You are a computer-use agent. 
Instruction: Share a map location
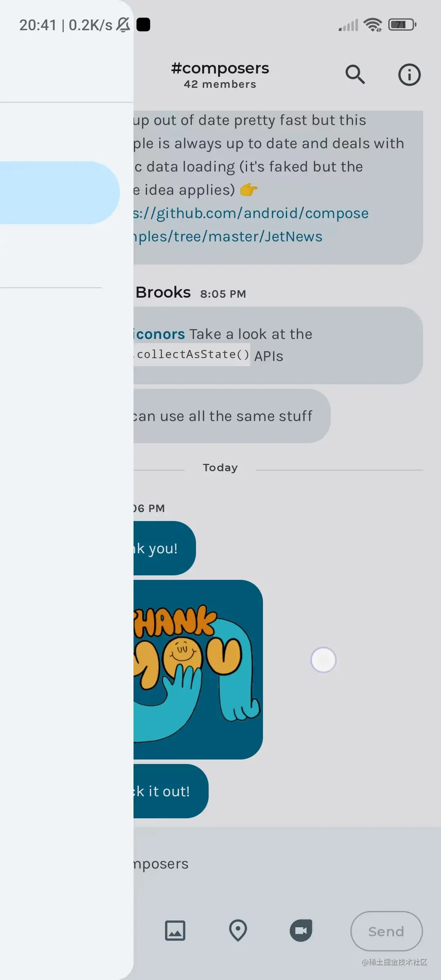(238, 931)
